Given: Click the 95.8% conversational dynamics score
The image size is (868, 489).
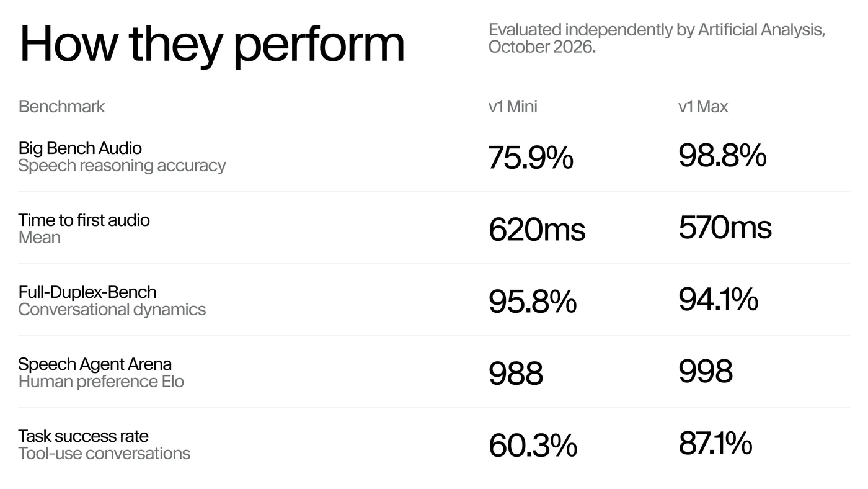Looking at the screenshot, I should coord(533,302).
